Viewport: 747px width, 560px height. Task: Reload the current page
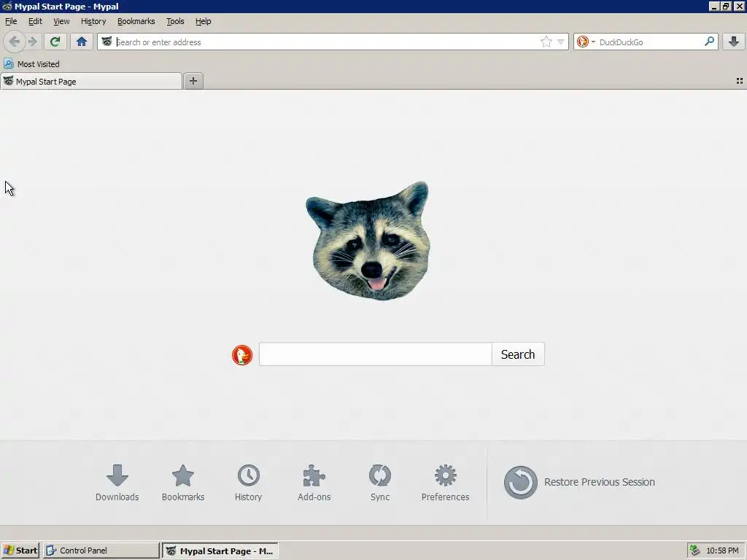(55, 42)
